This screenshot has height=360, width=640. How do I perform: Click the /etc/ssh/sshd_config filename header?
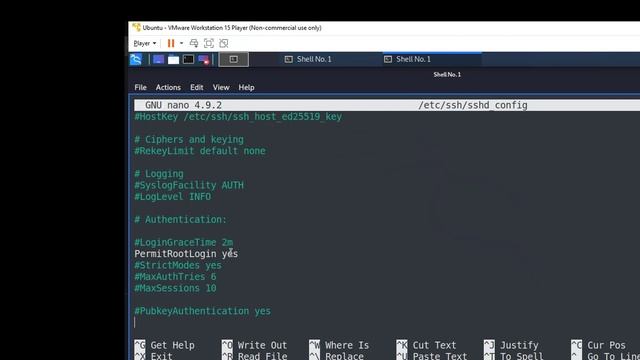click(x=473, y=105)
